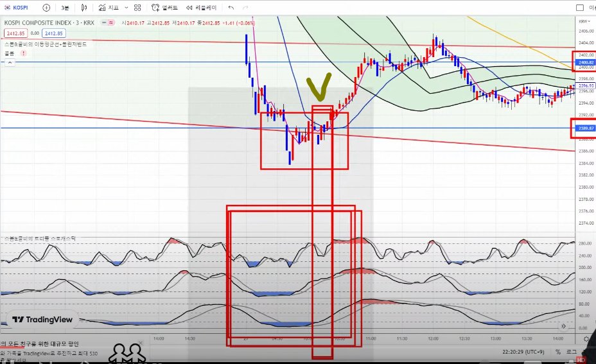This screenshot has width=596, height=364.
Task: Collapse the indicator legend with the chevron
Action: (x=10, y=63)
